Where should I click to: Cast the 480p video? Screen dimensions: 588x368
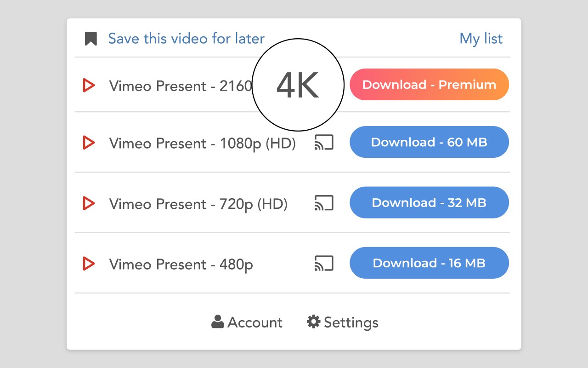[324, 264]
